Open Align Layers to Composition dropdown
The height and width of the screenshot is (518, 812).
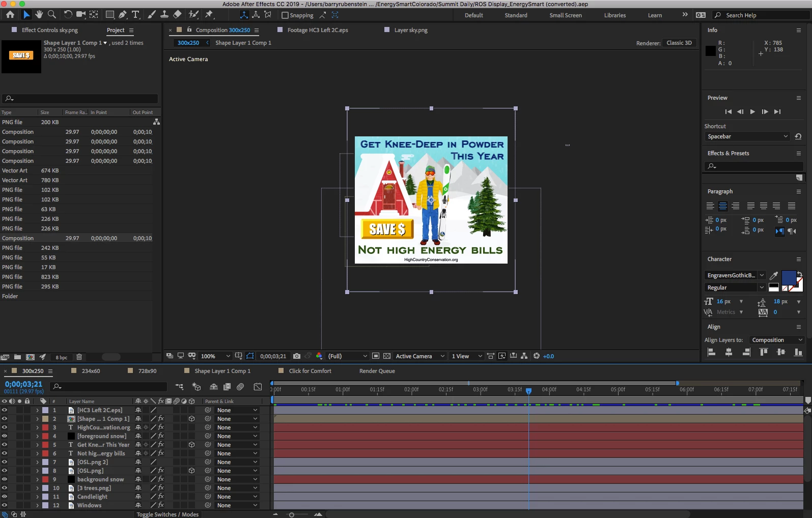point(777,340)
